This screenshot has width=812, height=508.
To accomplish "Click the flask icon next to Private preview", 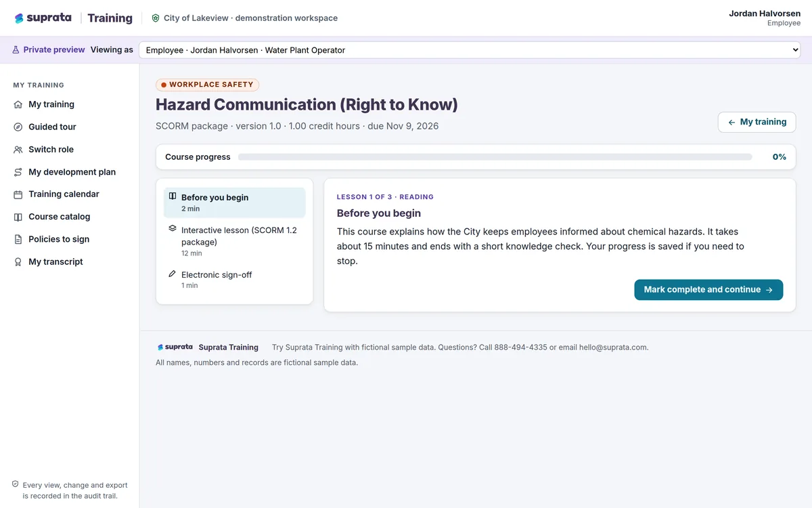I will click(x=16, y=49).
